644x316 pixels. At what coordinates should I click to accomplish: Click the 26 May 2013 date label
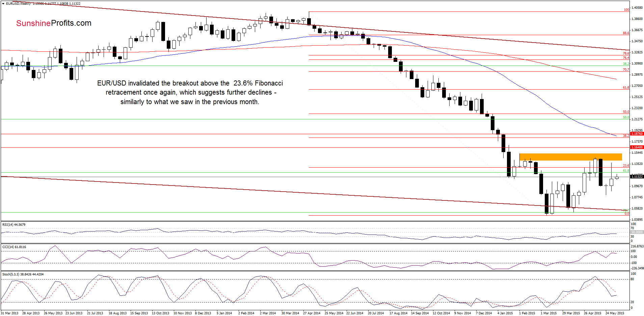[x=53, y=313]
